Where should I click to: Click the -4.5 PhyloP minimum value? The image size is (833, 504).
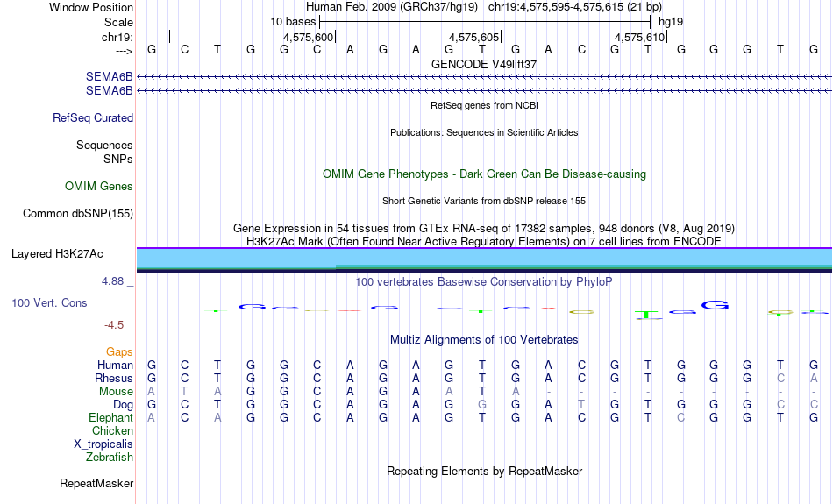(x=114, y=325)
